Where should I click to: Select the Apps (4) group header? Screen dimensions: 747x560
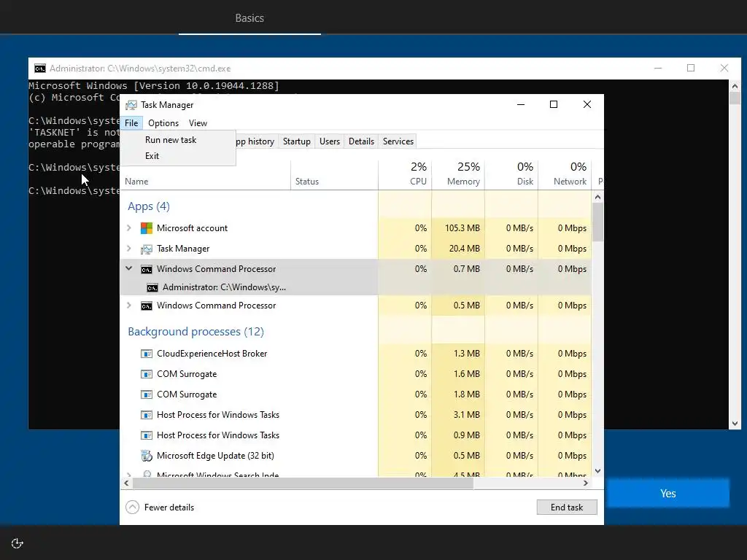(149, 206)
